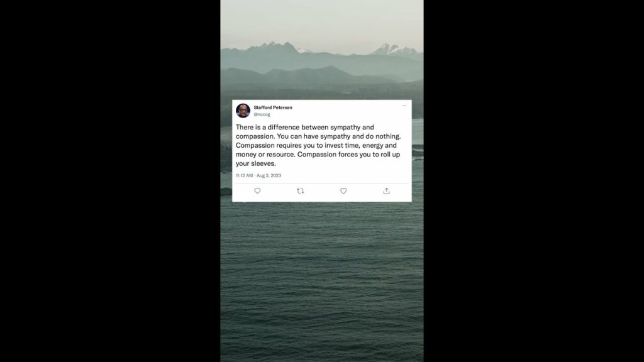Click the black letterbox area left of video
The height and width of the screenshot is (362, 644).
point(110,181)
